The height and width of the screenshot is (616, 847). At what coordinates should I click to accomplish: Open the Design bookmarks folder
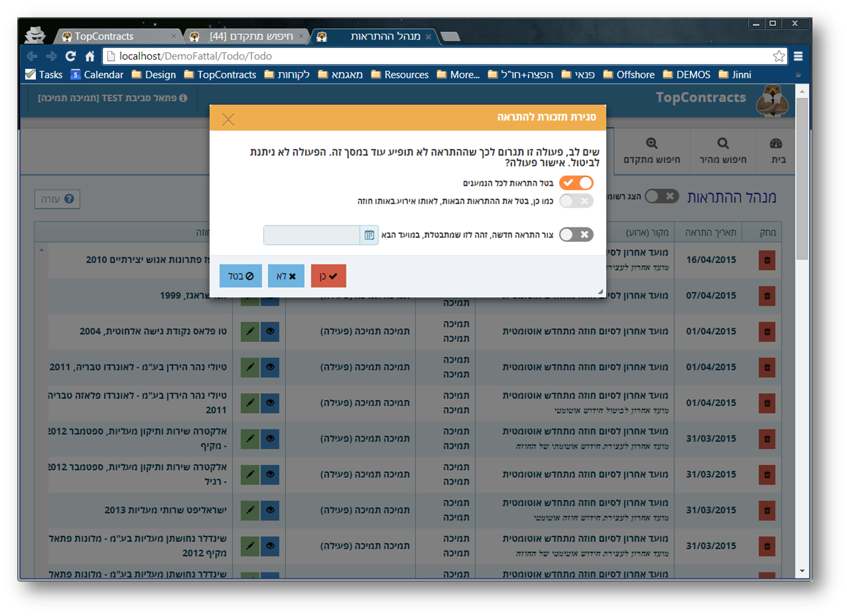tap(154, 75)
